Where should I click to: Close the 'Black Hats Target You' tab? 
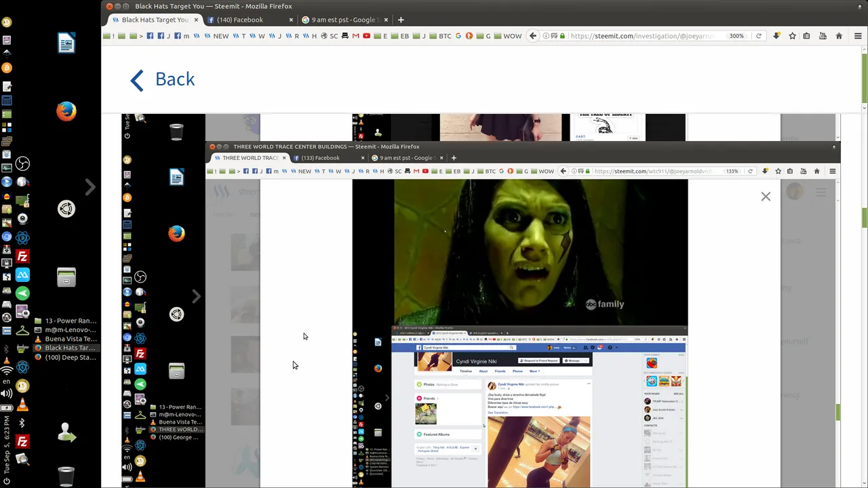197,20
